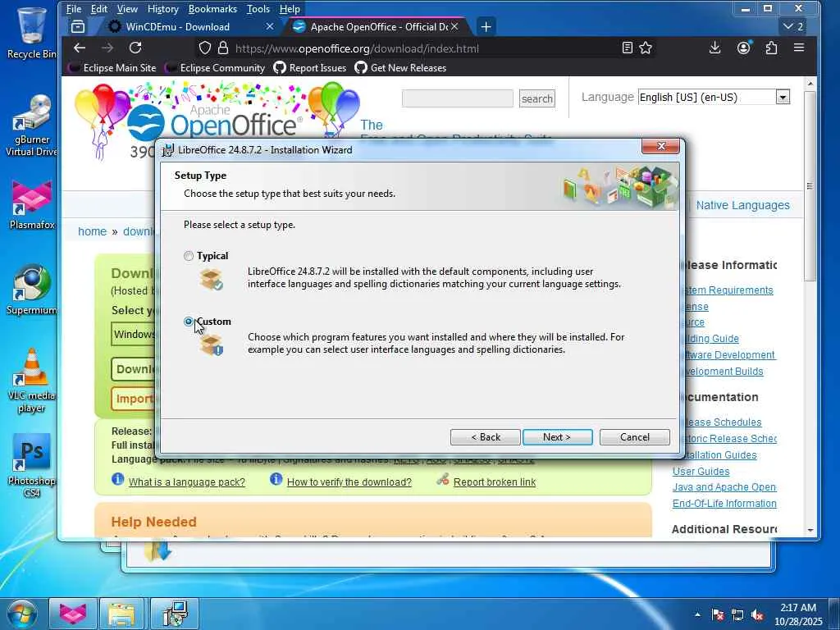Open the browser account icon
Image resolution: width=840 pixels, height=630 pixels.
tap(743, 48)
